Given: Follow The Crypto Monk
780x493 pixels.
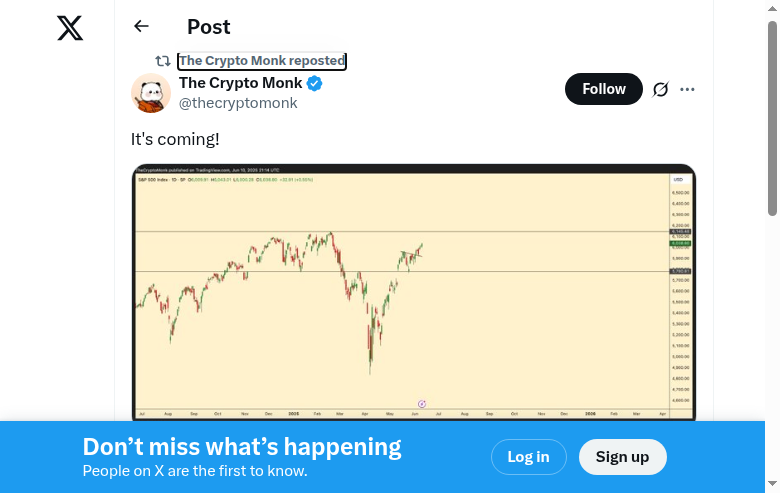Looking at the screenshot, I should [604, 89].
